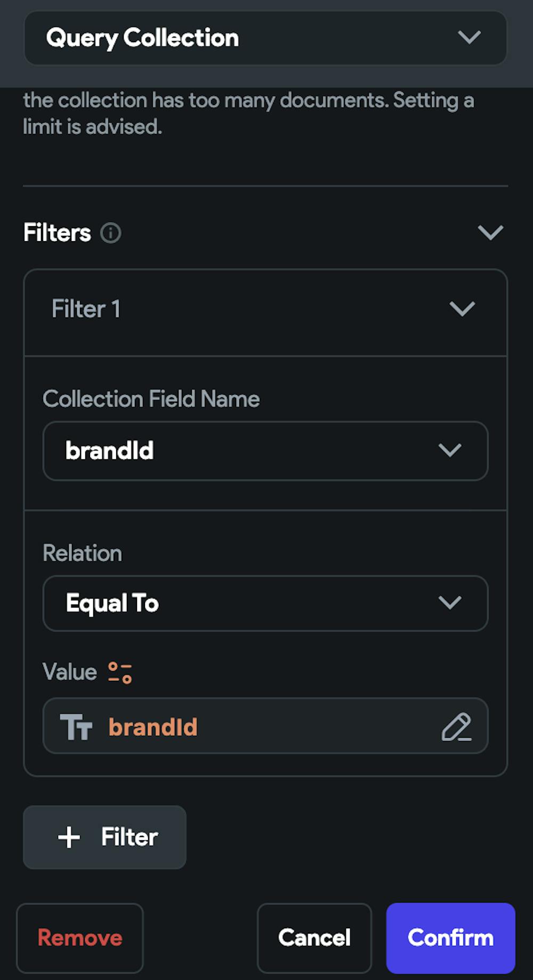Click the arrow in the Equal To dropdown
The width and height of the screenshot is (533, 980).
point(450,603)
